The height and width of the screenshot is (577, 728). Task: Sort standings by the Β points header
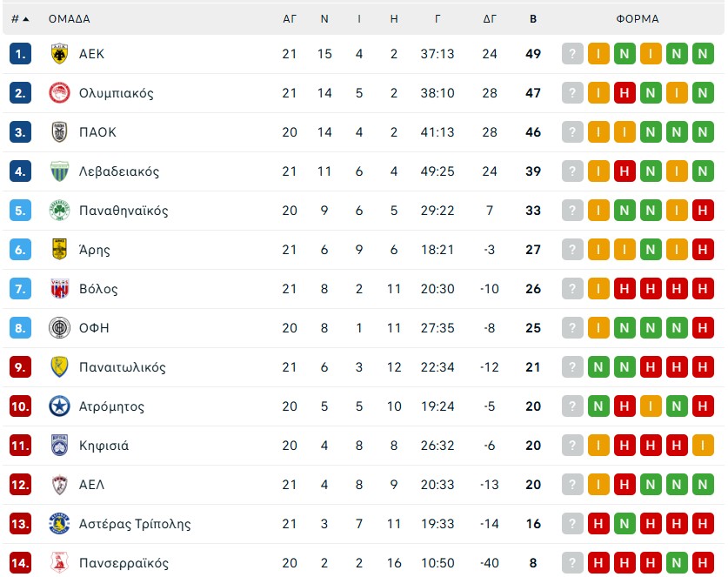tap(533, 18)
